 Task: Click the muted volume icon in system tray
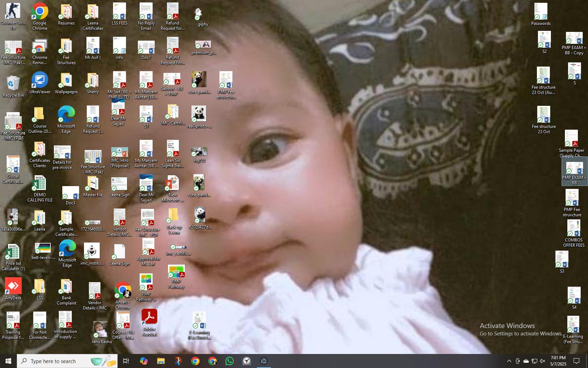point(542,361)
